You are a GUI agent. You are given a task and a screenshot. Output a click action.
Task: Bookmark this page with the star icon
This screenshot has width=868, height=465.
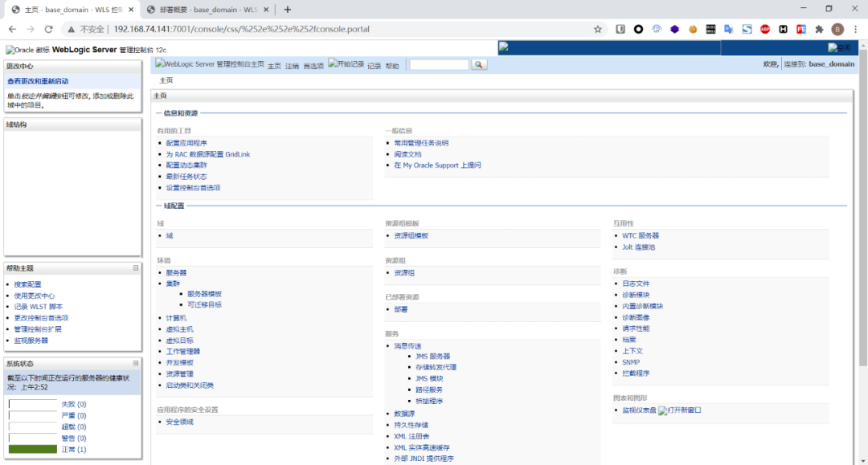[598, 29]
